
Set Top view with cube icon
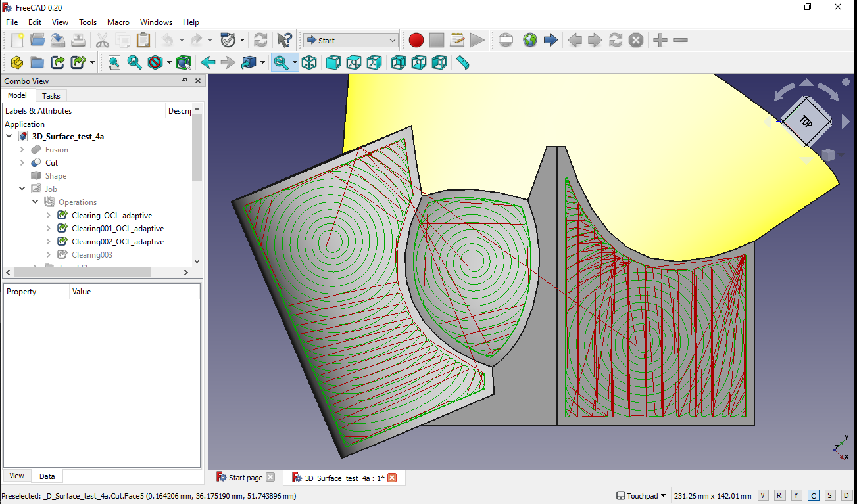click(x=354, y=62)
